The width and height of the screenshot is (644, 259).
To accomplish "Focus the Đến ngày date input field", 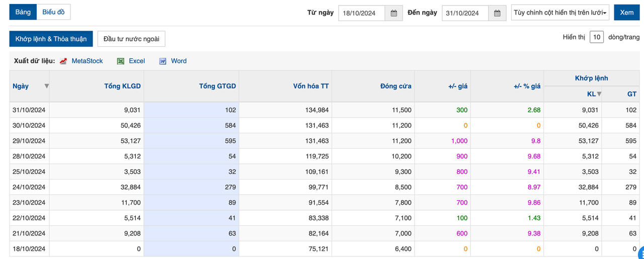I will click(465, 13).
